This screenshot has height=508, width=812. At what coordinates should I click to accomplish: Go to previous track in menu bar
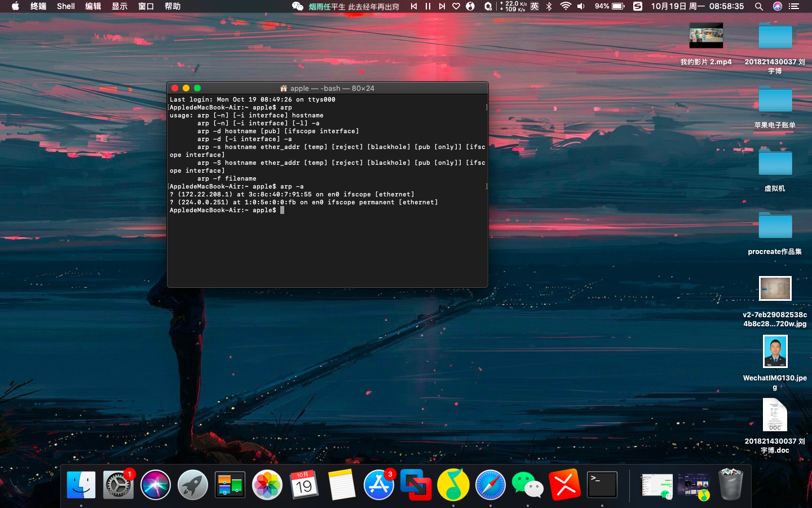pyautogui.click(x=414, y=6)
